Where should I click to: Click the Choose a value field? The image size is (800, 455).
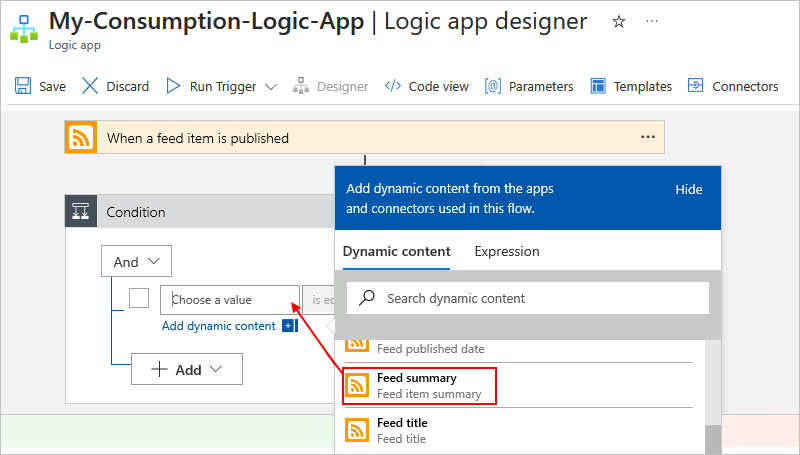coord(230,299)
